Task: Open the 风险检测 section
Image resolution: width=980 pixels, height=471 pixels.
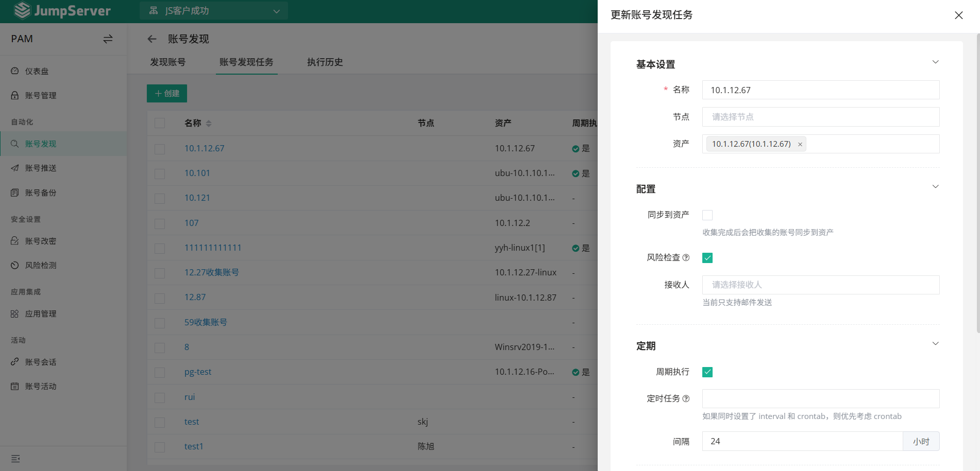Action: coord(41,265)
